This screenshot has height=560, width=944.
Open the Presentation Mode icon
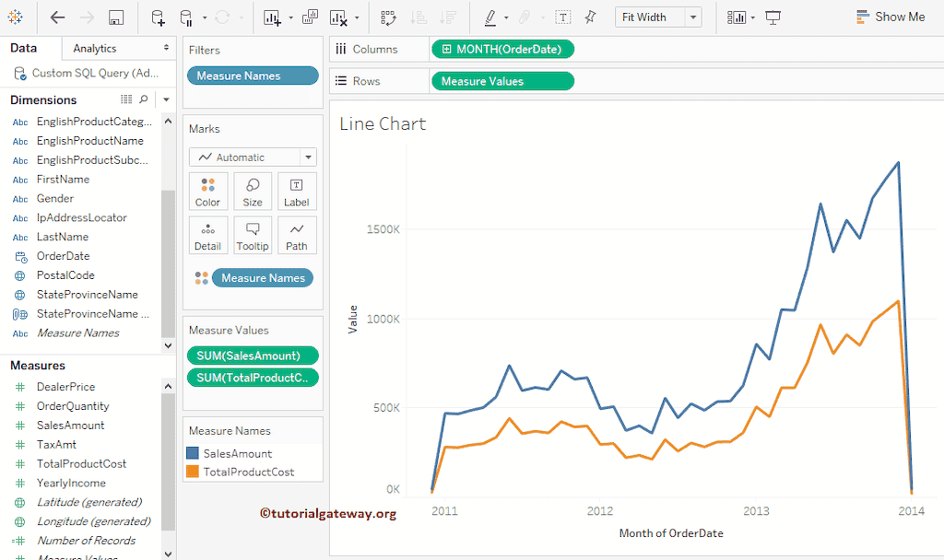pos(773,17)
